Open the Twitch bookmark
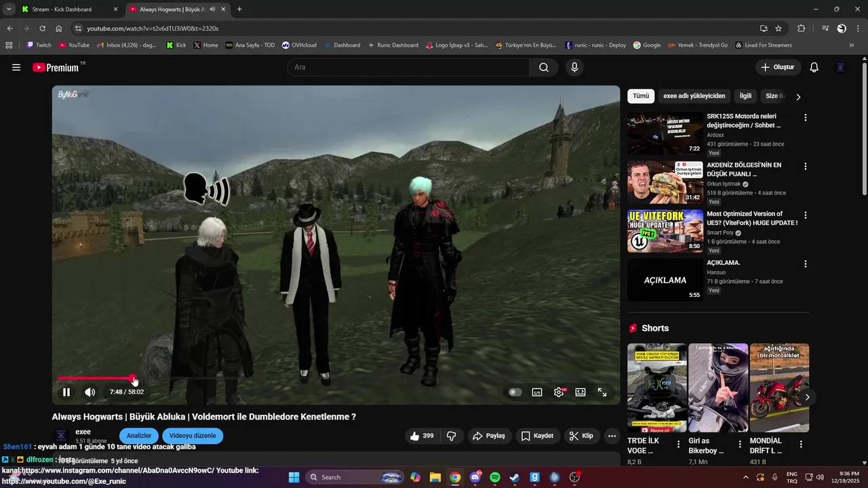 click(39, 45)
